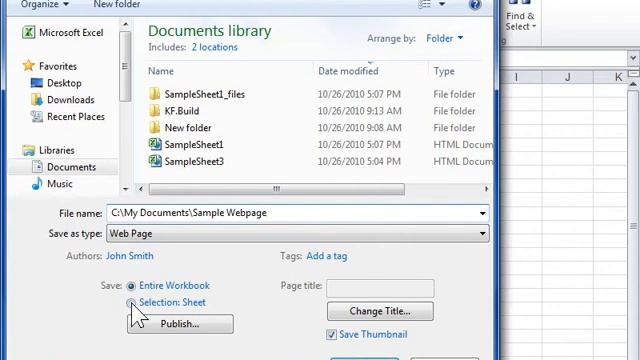Click the Publish... button
Image resolution: width=640 pixels, height=360 pixels.
pos(180,324)
